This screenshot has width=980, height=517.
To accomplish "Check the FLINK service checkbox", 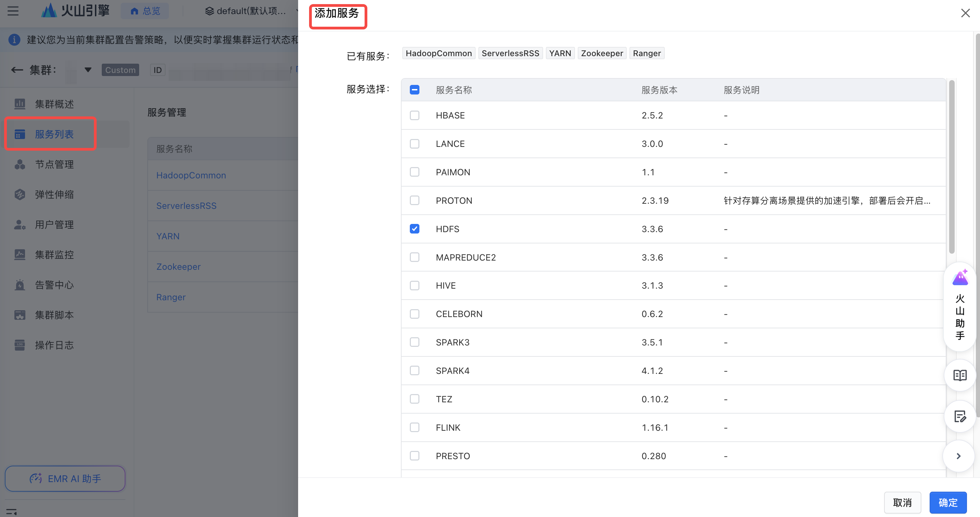I will [x=415, y=427].
